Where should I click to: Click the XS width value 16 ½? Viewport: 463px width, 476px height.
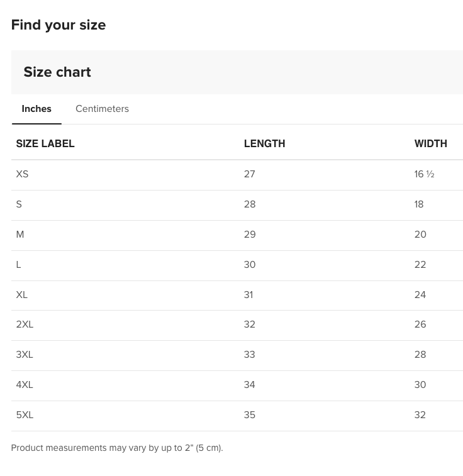(x=424, y=174)
